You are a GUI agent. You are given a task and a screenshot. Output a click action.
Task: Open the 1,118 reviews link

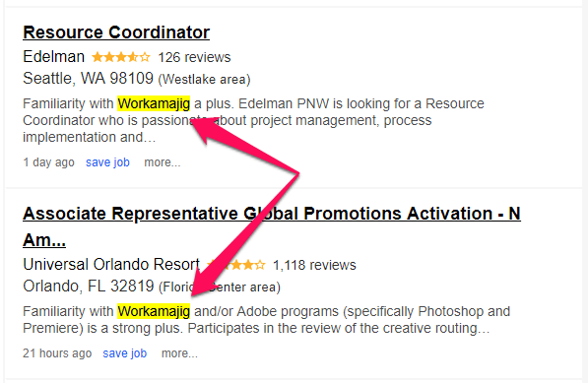[314, 265]
